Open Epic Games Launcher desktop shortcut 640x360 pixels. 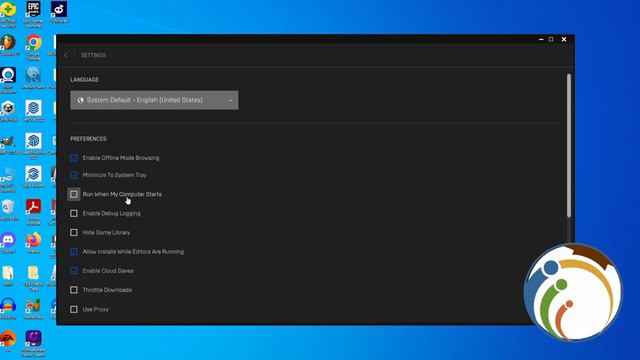point(33,13)
